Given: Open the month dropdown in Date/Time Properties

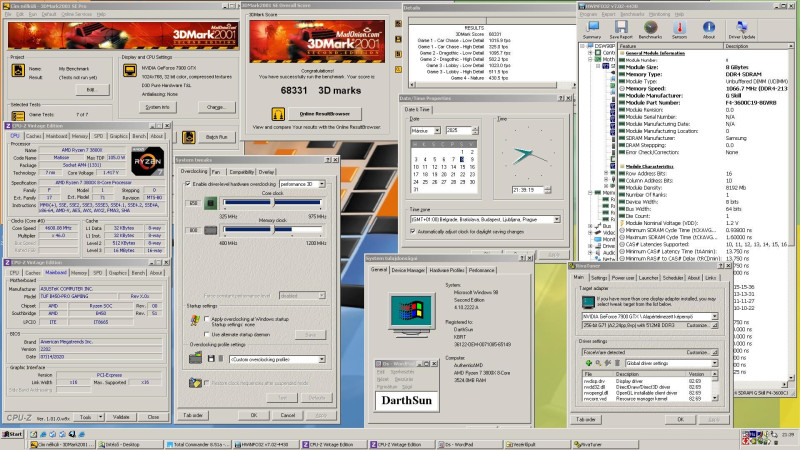Looking at the screenshot, I should [437, 131].
